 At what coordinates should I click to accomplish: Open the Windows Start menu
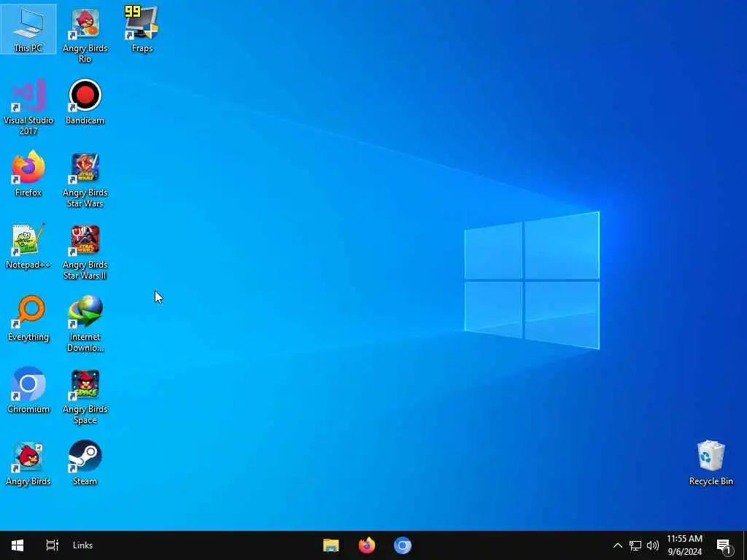click(18, 545)
